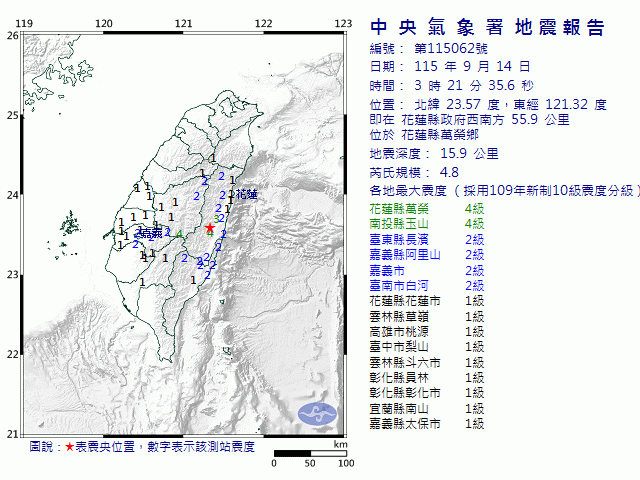Viewport: 640px width, 480px height.
Task: Click the 臺南市白河 2級 row
Action: [x=427, y=286]
